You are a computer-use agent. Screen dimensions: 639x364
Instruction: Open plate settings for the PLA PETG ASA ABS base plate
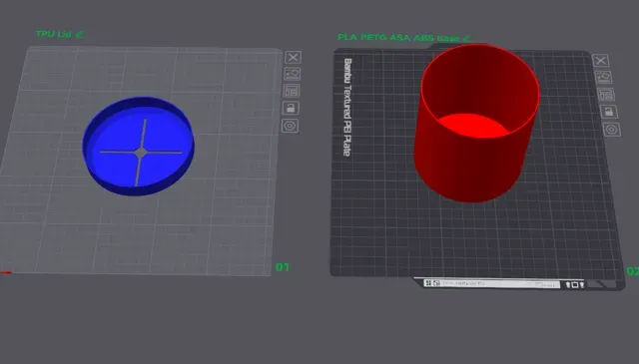point(612,130)
